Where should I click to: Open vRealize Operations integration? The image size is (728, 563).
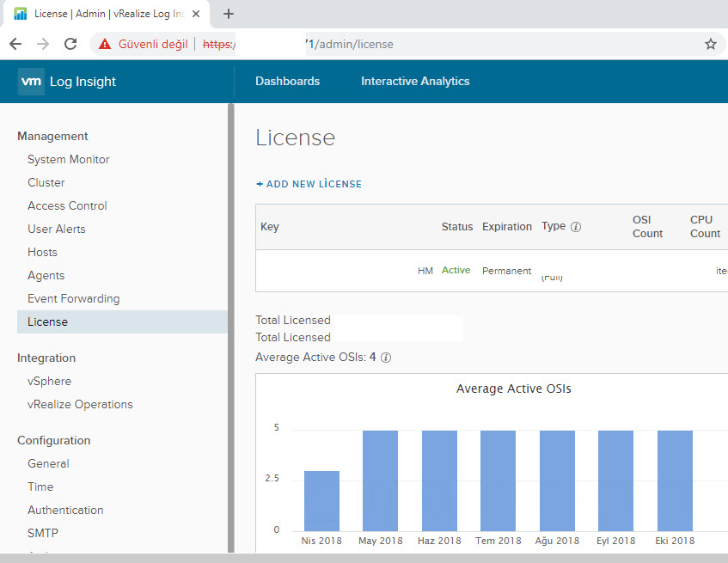point(80,405)
